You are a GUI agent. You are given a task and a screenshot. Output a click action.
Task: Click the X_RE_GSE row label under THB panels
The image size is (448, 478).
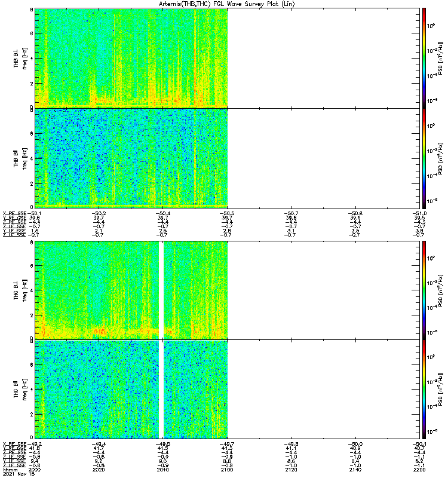click(14, 213)
